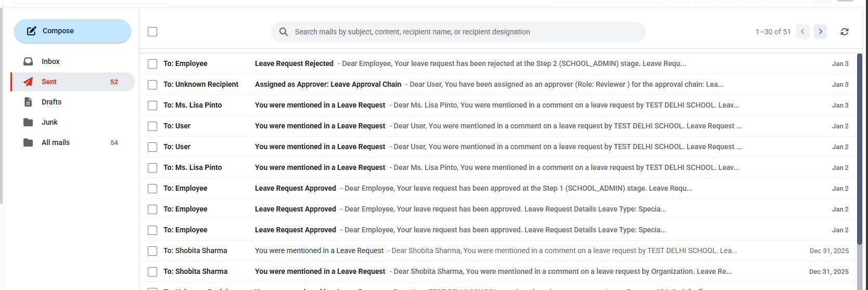
Task: Click the search magnifier icon
Action: 284,32
